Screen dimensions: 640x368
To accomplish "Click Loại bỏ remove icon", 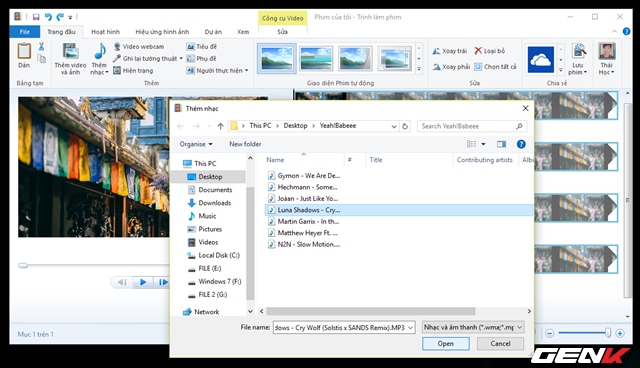I will (x=489, y=51).
